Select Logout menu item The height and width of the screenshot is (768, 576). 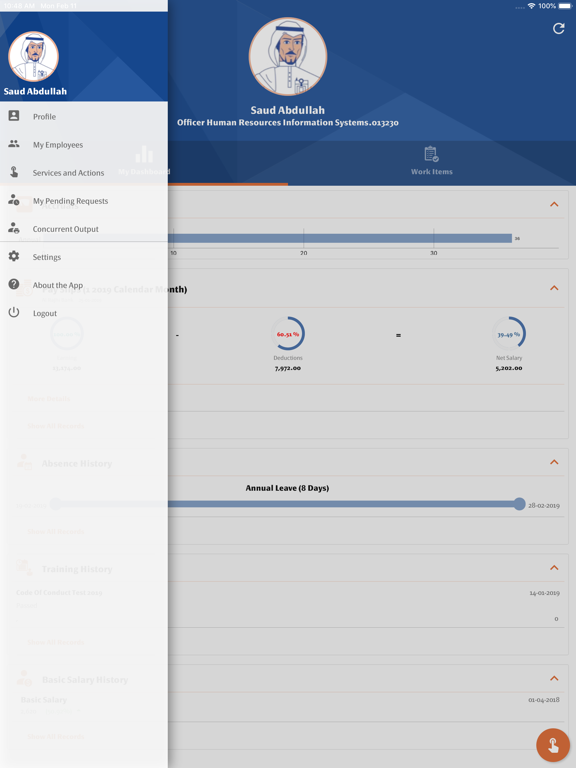point(84,312)
